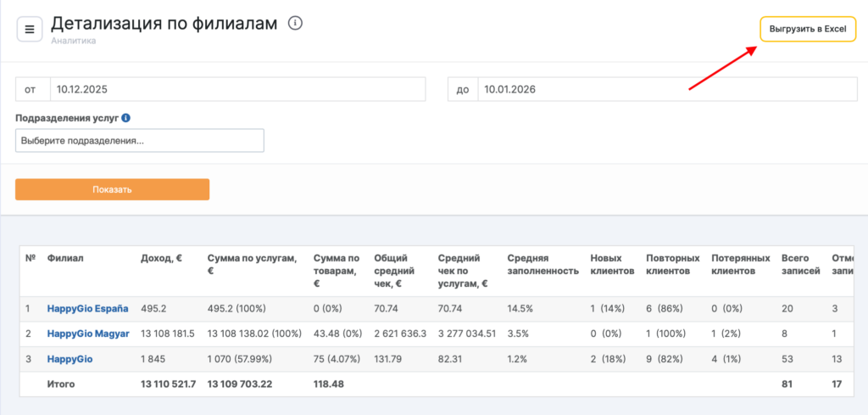868x415 pixels.
Task: Click the orange Показать button
Action: (112, 189)
